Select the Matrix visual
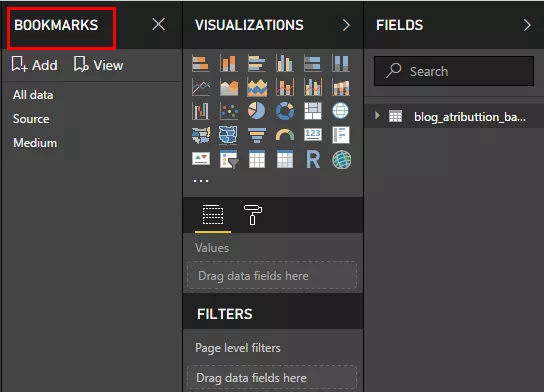 (x=285, y=160)
